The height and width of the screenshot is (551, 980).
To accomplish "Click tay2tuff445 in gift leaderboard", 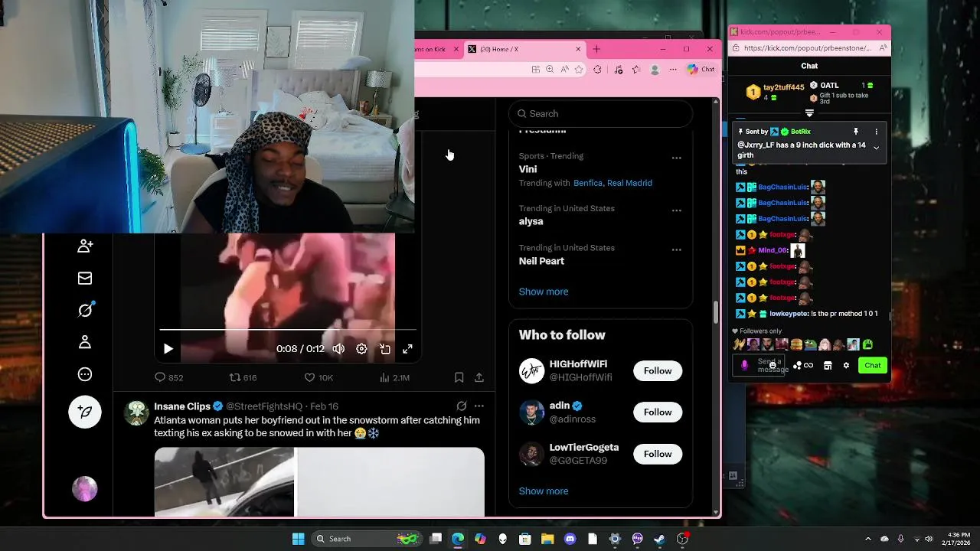I will (783, 87).
